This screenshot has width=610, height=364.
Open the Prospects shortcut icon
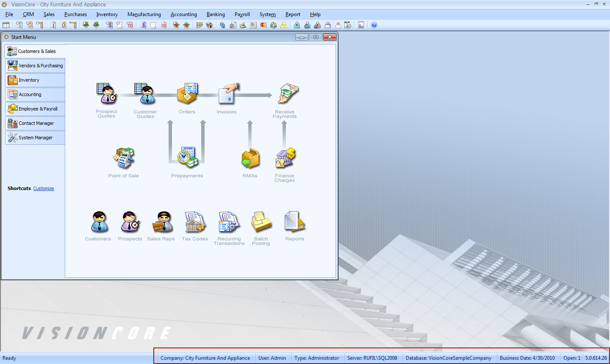click(130, 222)
